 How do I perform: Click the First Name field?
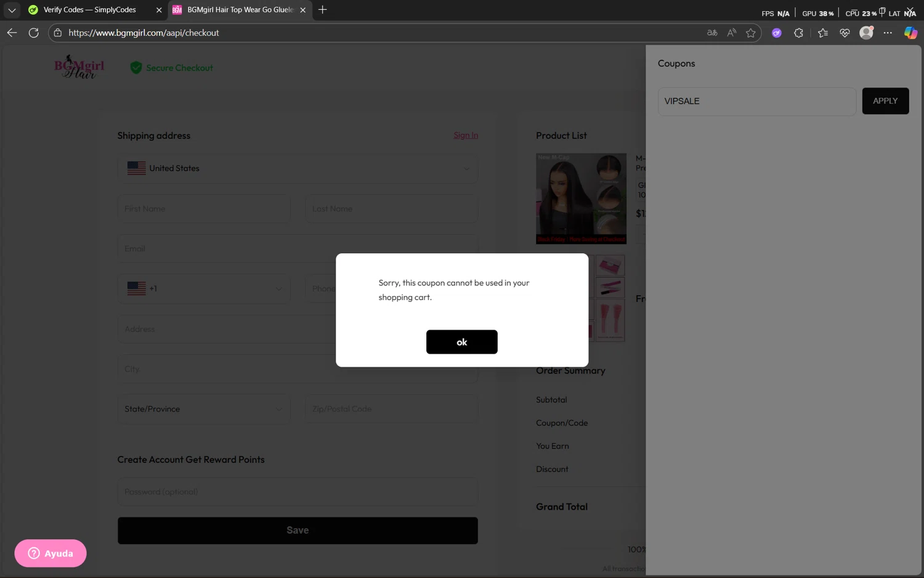(204, 209)
